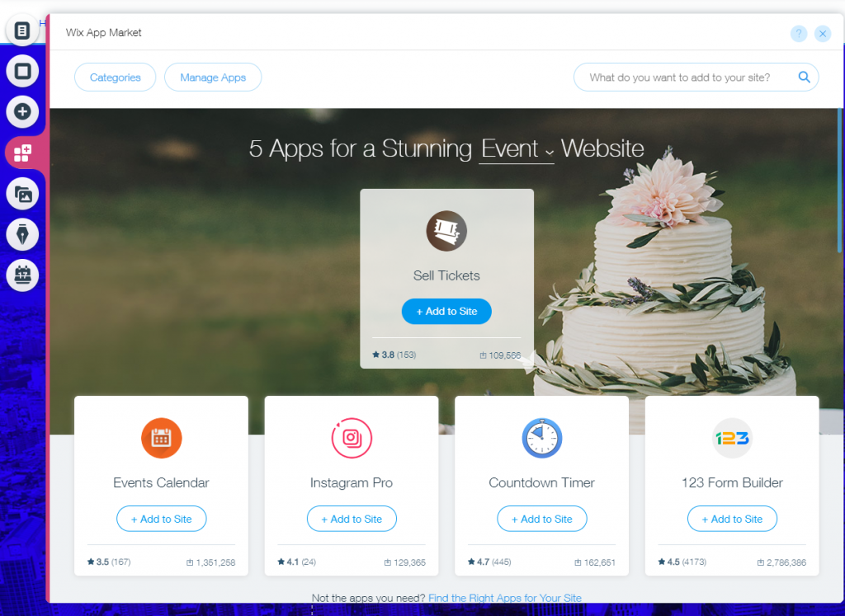This screenshot has height=616, width=845.
Task: Click the App Market vertical scrollbar
Action: coord(839,181)
